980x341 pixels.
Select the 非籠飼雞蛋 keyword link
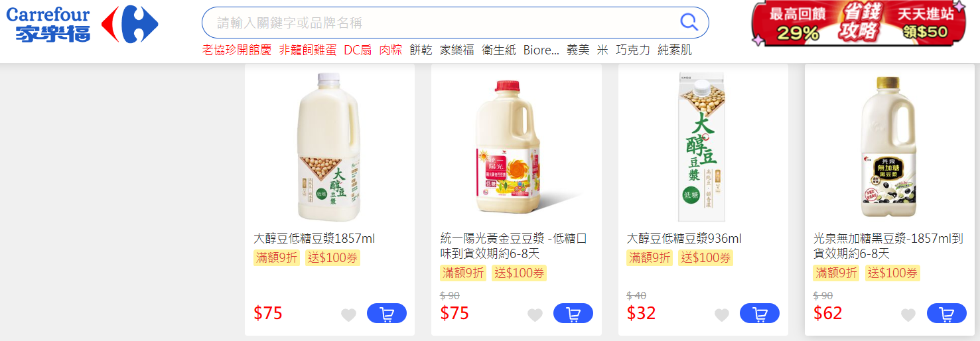pyautogui.click(x=308, y=50)
